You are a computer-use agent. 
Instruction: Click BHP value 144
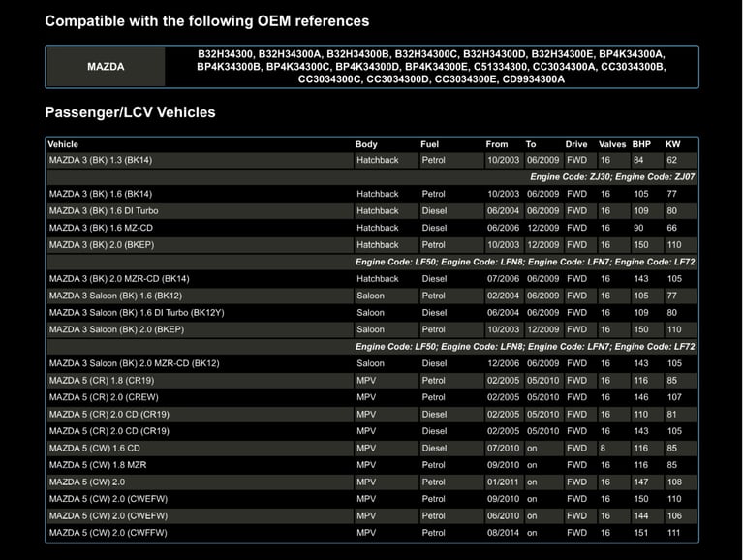[641, 515]
